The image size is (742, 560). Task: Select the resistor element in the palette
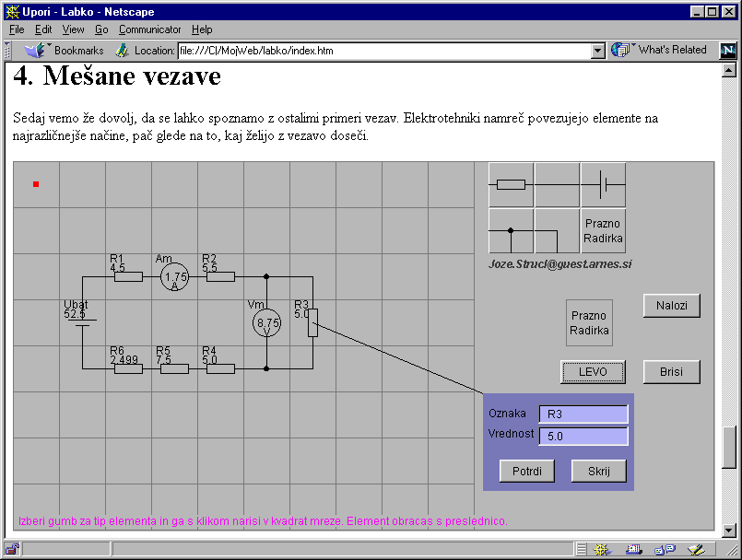pos(511,184)
